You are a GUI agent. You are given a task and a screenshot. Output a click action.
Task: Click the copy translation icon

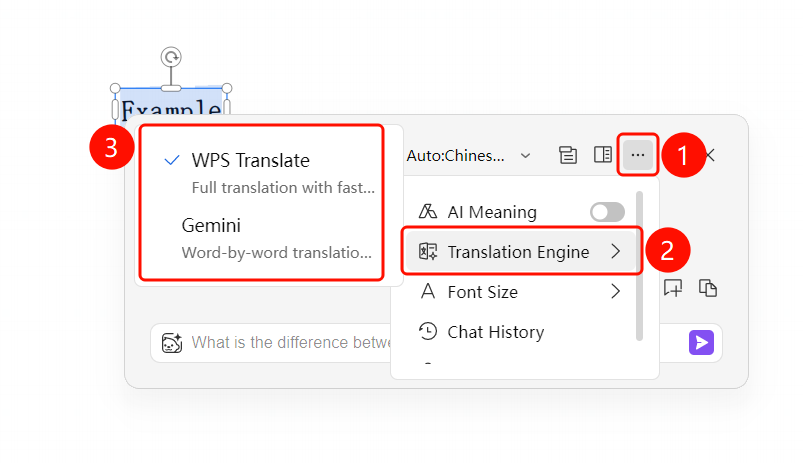pyautogui.click(x=708, y=288)
